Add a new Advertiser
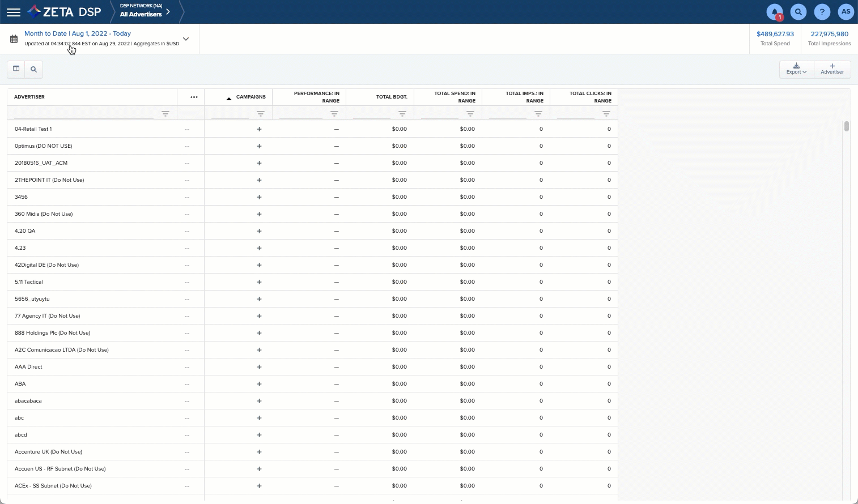The height and width of the screenshot is (504, 858). 832,69
